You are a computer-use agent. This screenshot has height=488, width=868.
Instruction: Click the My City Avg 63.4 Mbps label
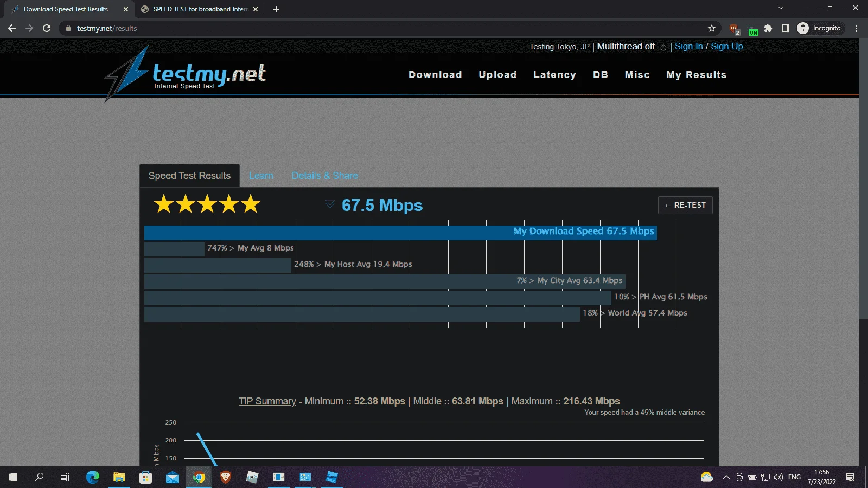pyautogui.click(x=569, y=280)
